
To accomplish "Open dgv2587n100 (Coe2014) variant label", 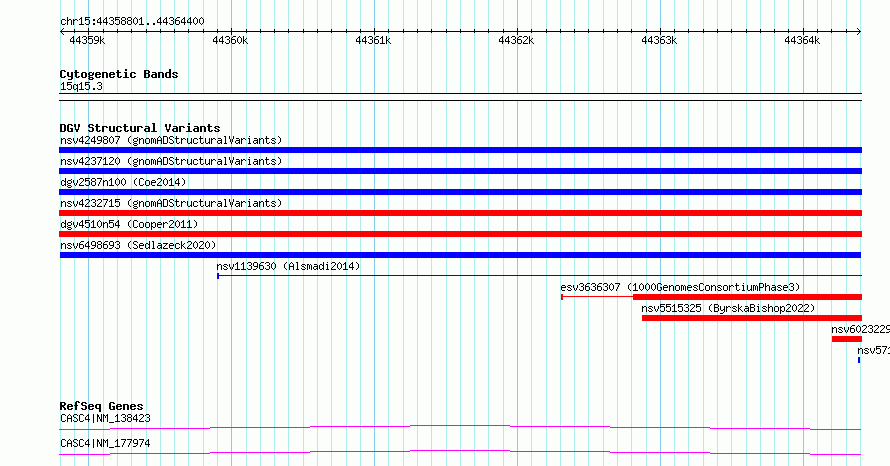I will (x=123, y=182).
